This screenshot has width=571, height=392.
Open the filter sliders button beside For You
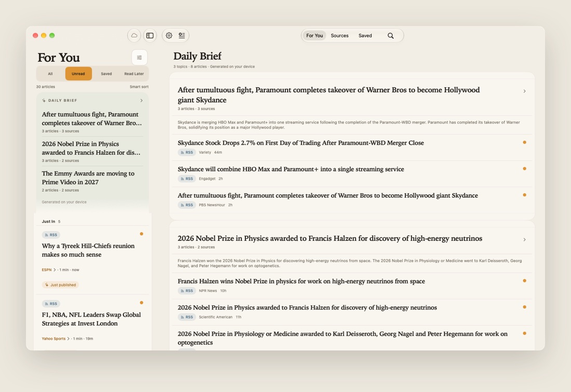(139, 58)
